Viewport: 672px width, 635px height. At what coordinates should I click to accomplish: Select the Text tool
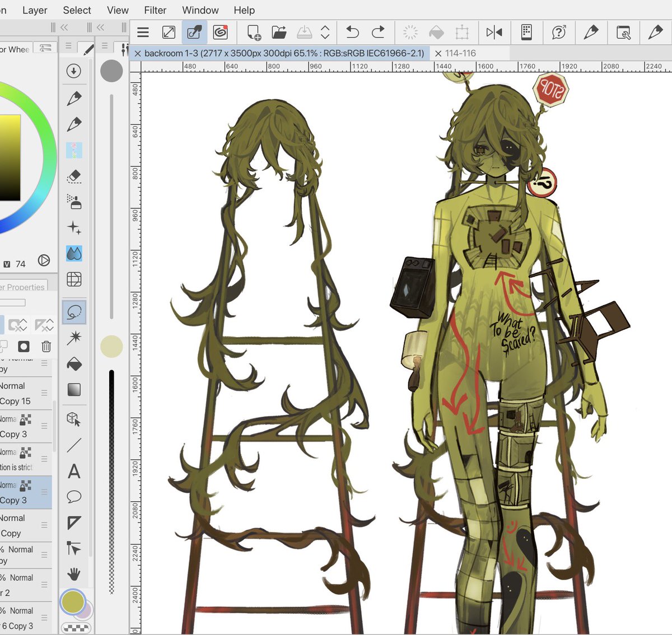point(74,471)
